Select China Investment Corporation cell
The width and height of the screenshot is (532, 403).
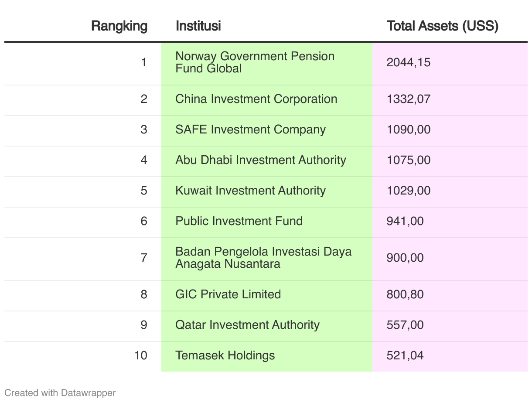click(x=256, y=99)
